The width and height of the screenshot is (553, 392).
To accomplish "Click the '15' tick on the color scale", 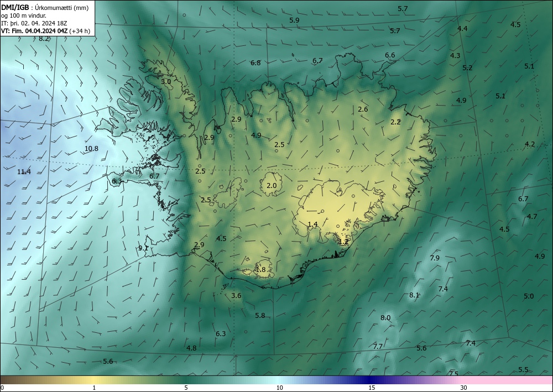I will point(372,388).
